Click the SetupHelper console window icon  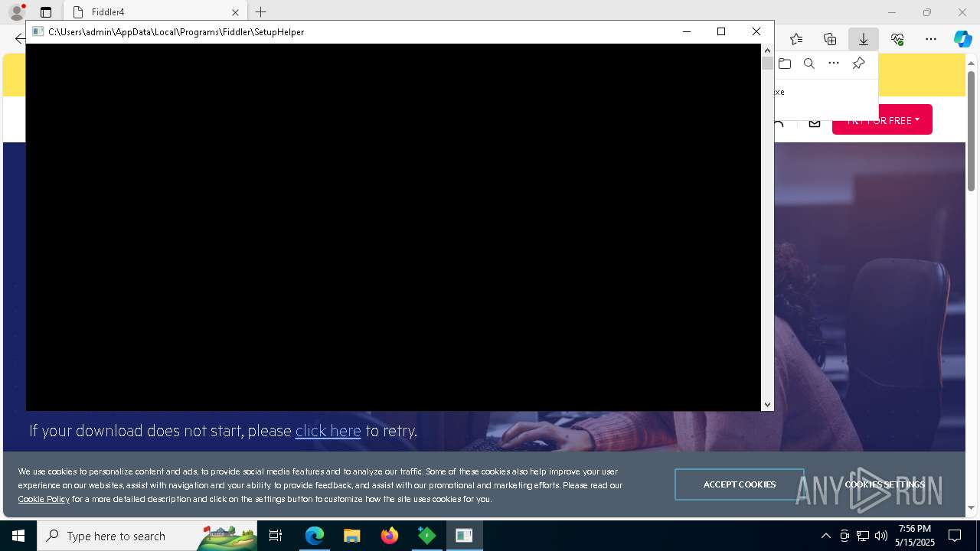coord(38,31)
